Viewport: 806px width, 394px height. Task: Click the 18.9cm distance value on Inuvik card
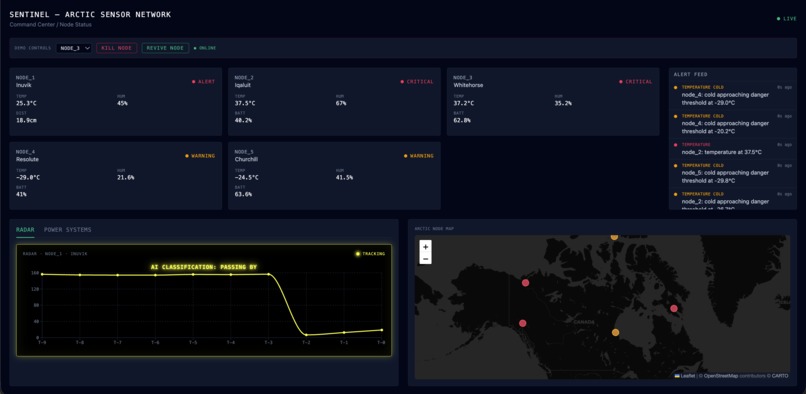pyautogui.click(x=26, y=120)
